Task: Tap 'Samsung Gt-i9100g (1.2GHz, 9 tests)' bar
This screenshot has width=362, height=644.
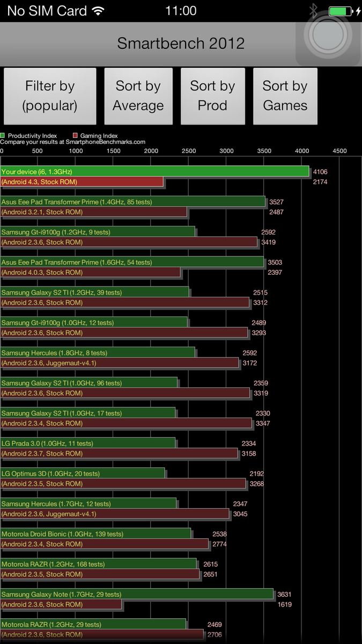Action: click(98, 232)
